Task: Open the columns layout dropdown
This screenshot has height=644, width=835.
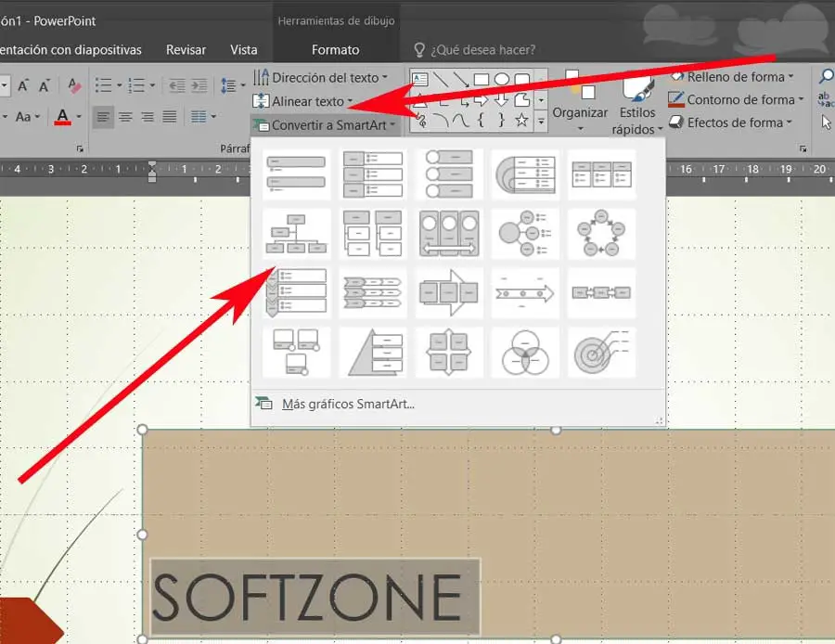Action: pyautogui.click(x=203, y=117)
